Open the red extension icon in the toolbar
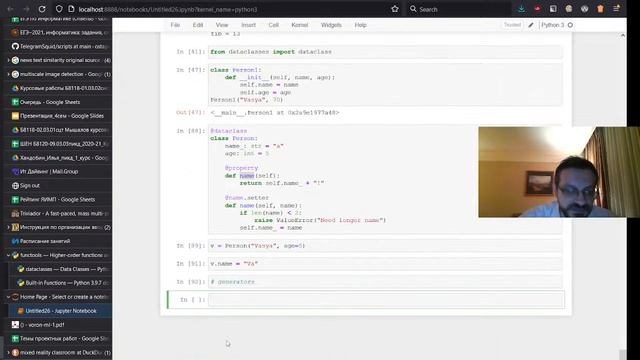Image resolution: width=640 pixels, height=360 pixels. pos(537,9)
